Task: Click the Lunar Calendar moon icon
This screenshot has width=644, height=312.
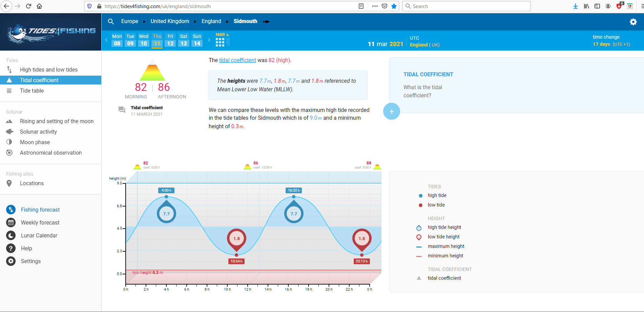Action: (x=11, y=235)
